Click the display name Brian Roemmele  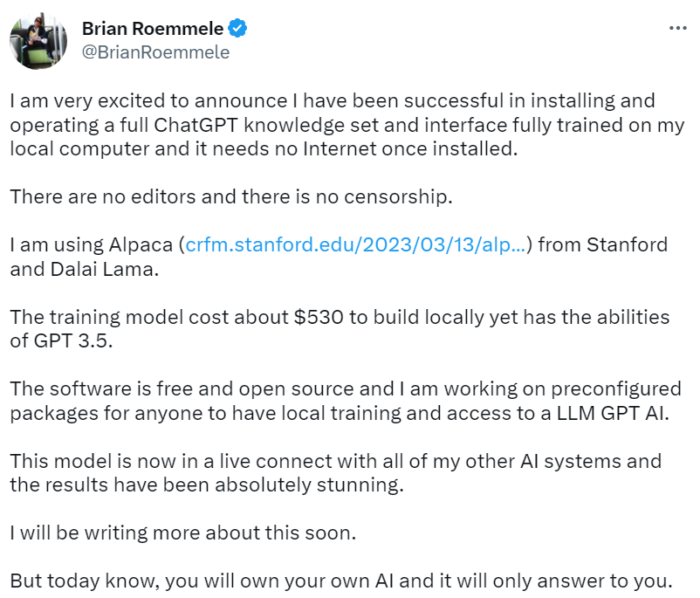(x=152, y=29)
